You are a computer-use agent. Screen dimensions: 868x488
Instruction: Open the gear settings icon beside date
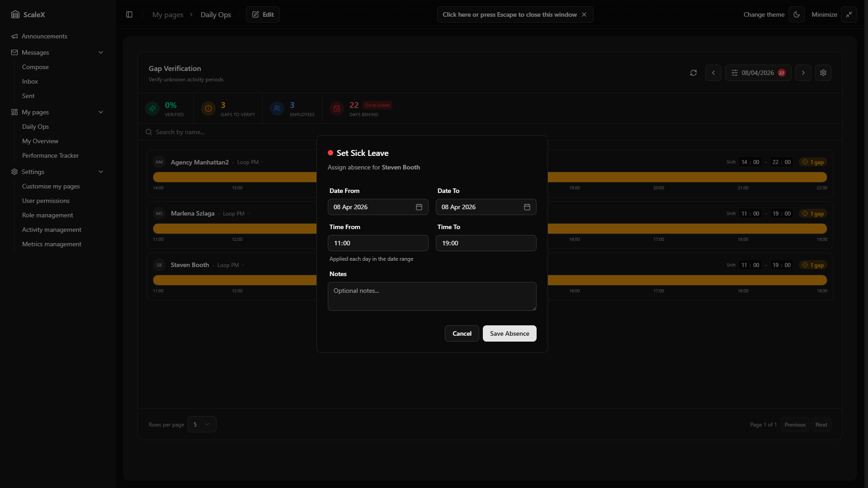[x=823, y=73]
